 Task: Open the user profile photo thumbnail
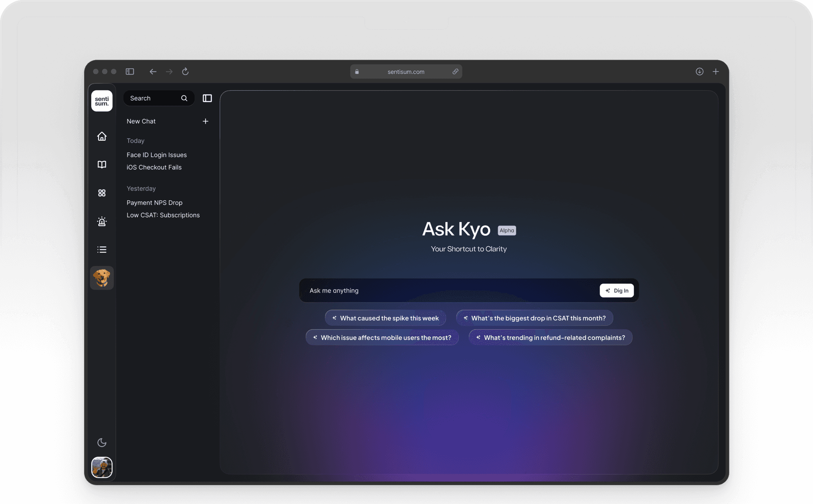click(x=102, y=467)
